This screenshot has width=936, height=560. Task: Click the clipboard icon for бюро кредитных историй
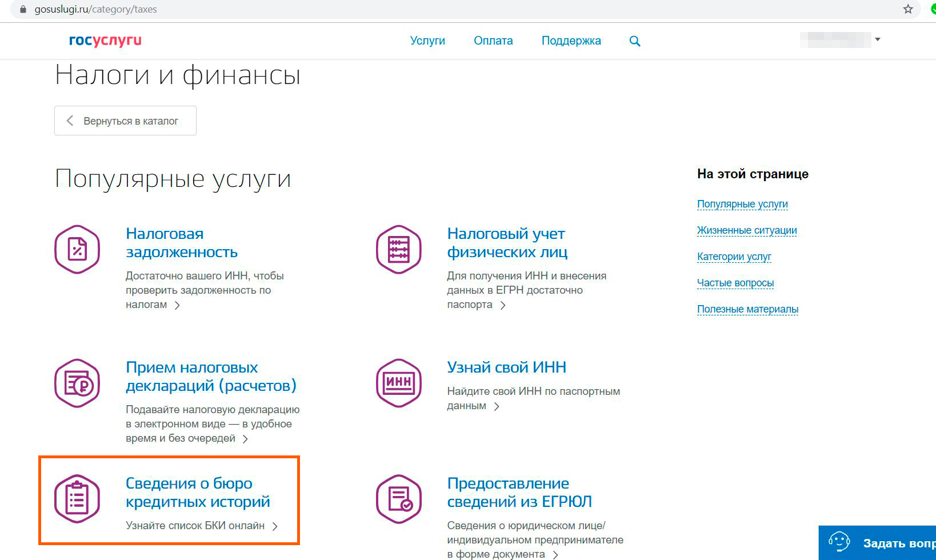[x=77, y=499]
